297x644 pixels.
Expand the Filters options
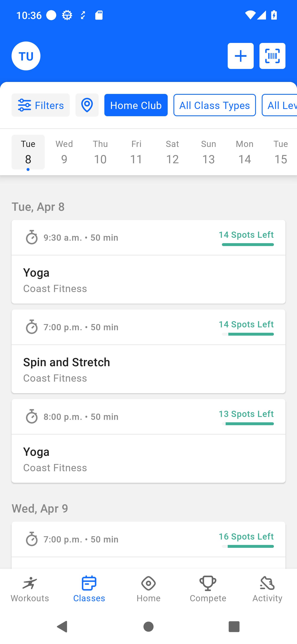[40, 105]
